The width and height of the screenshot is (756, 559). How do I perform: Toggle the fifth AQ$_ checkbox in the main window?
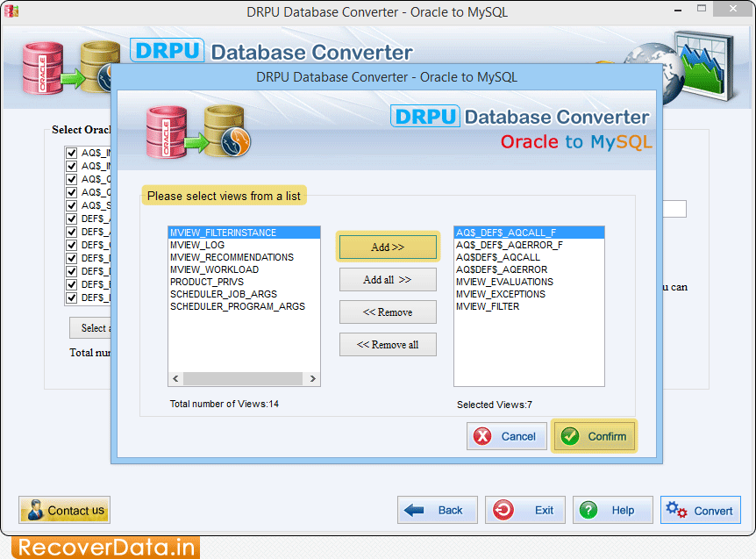71,205
